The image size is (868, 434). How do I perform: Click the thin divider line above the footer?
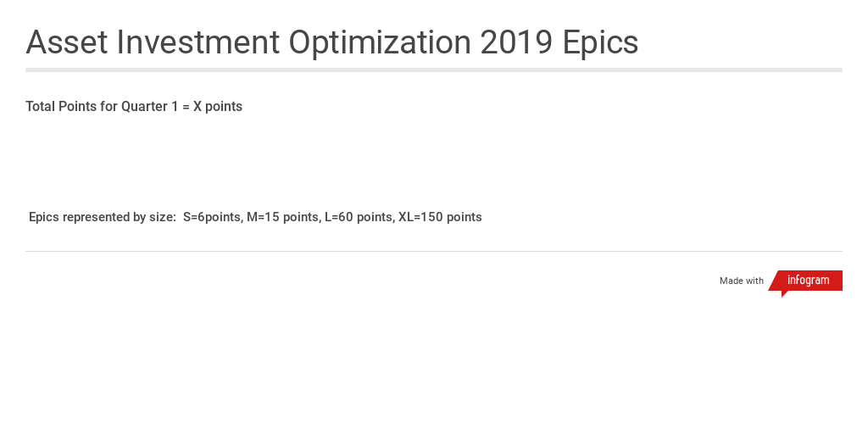[x=434, y=251]
